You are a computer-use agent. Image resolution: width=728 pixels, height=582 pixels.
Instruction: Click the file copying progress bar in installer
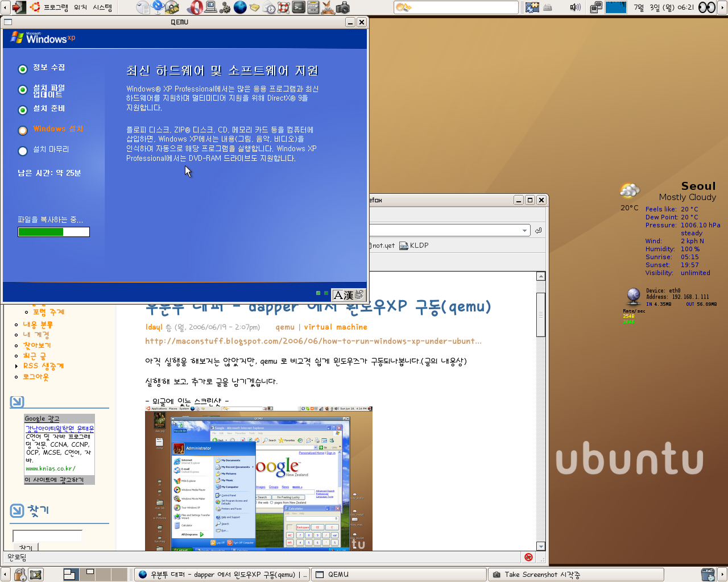click(54, 232)
